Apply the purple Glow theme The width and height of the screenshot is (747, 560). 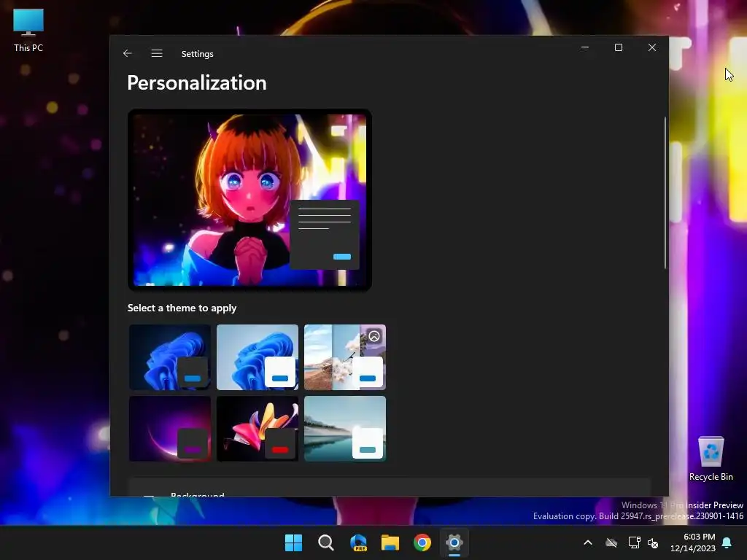point(169,429)
